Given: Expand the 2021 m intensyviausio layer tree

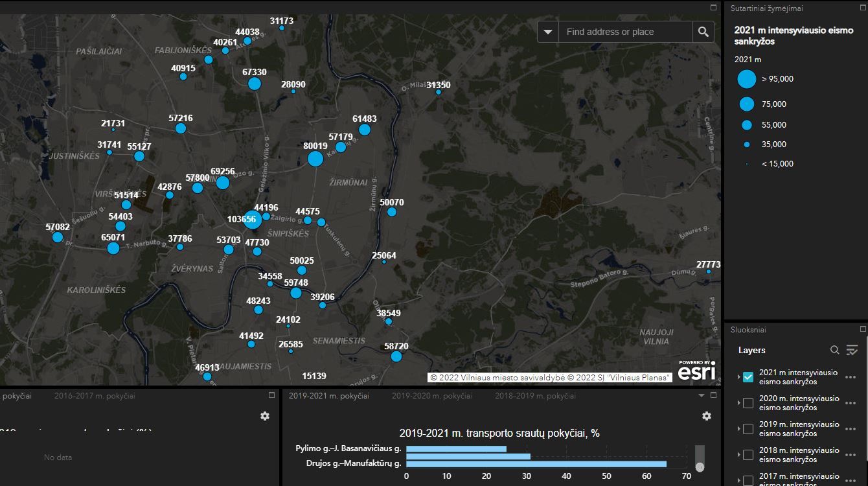Looking at the screenshot, I should (x=738, y=377).
